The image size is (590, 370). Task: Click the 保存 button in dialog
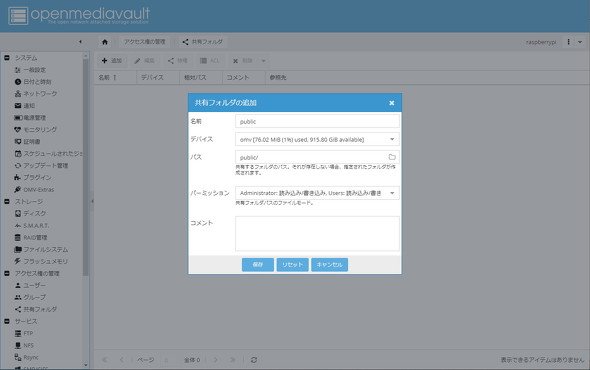[x=258, y=265]
